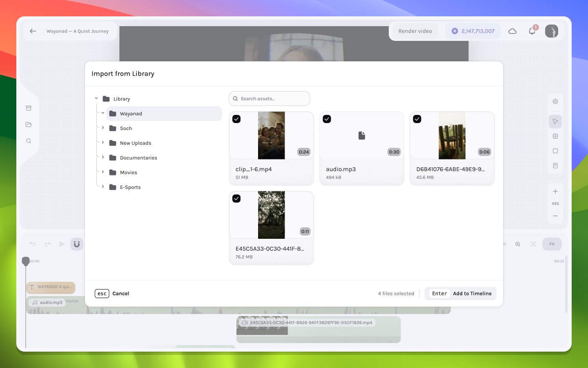Open the notes document tool
The image size is (588, 368).
[555, 166]
